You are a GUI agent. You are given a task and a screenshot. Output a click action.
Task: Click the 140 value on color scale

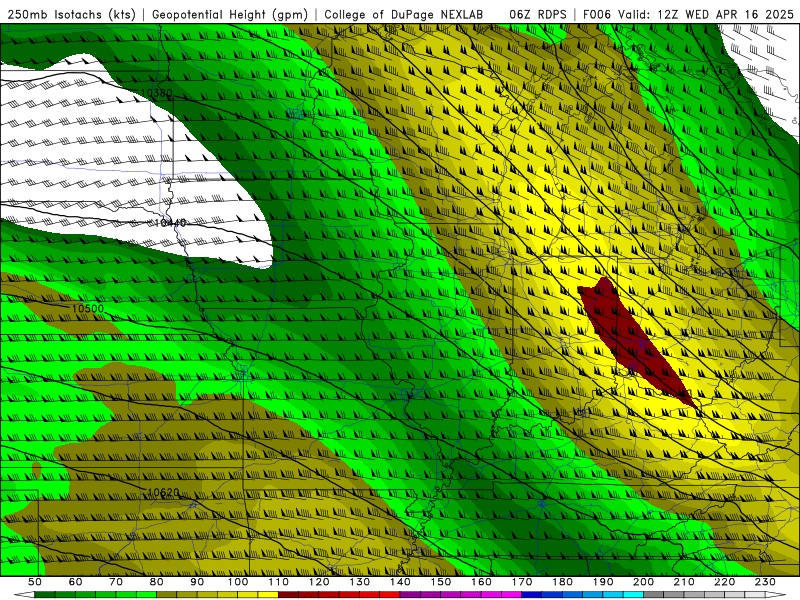[400, 582]
